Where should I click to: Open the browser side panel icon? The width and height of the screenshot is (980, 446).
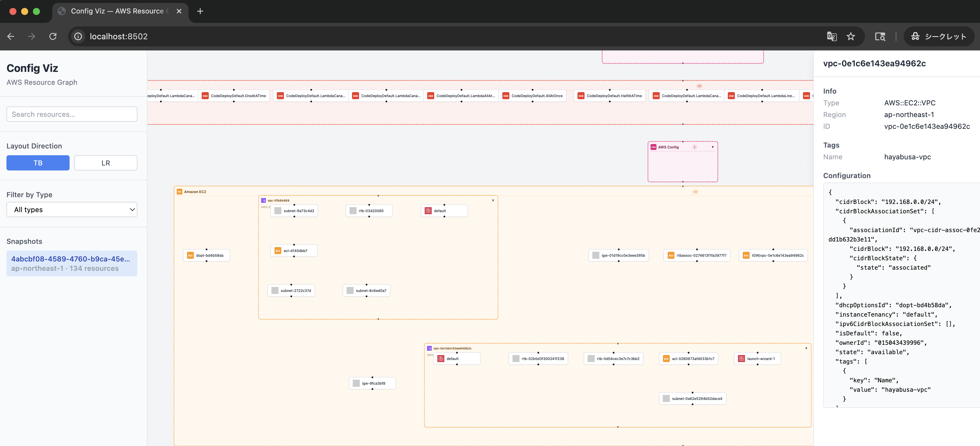[x=880, y=36]
